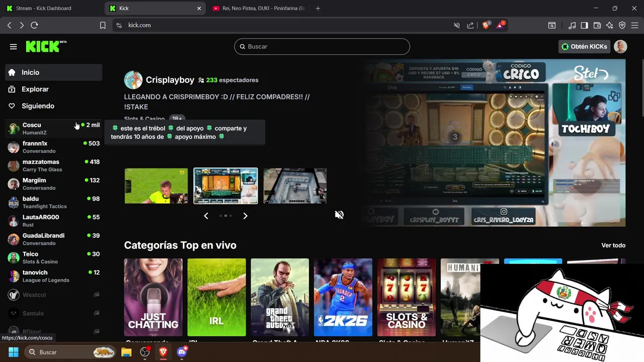Open Brave playlist music icon
Viewport: 644px width, 362px height.
coord(572,25)
